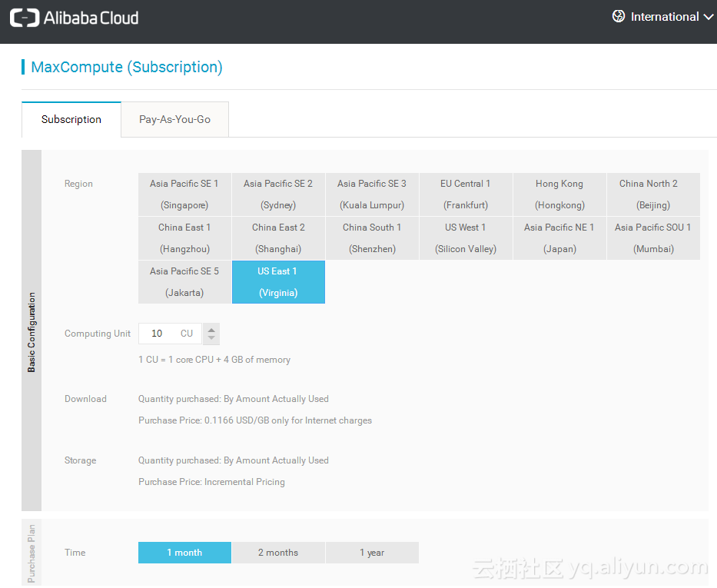Image resolution: width=717 pixels, height=588 pixels.
Task: Click the Purchase Plan sidebar label
Action: pos(31,553)
